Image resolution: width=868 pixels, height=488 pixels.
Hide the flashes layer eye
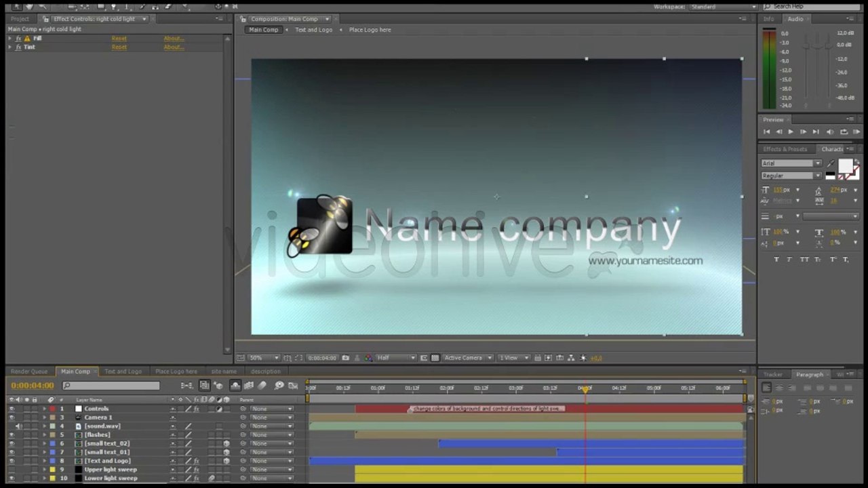pos(12,434)
